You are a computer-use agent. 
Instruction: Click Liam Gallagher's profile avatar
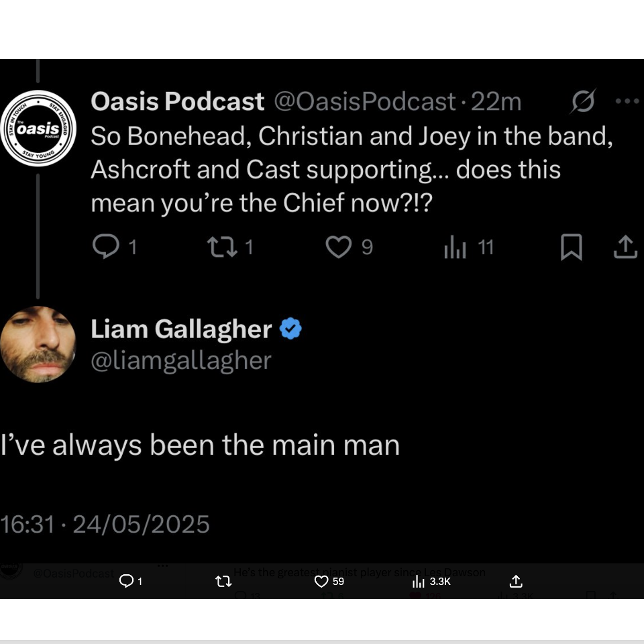38,344
